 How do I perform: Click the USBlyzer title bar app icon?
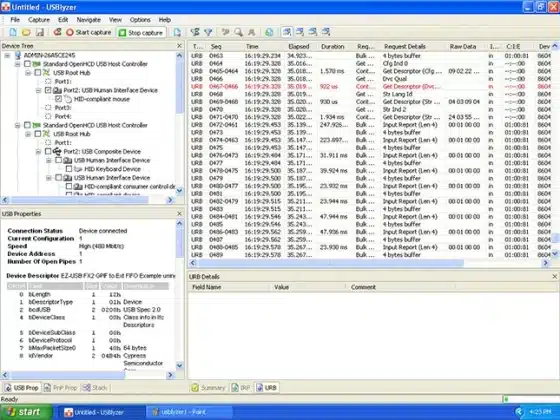5,7
